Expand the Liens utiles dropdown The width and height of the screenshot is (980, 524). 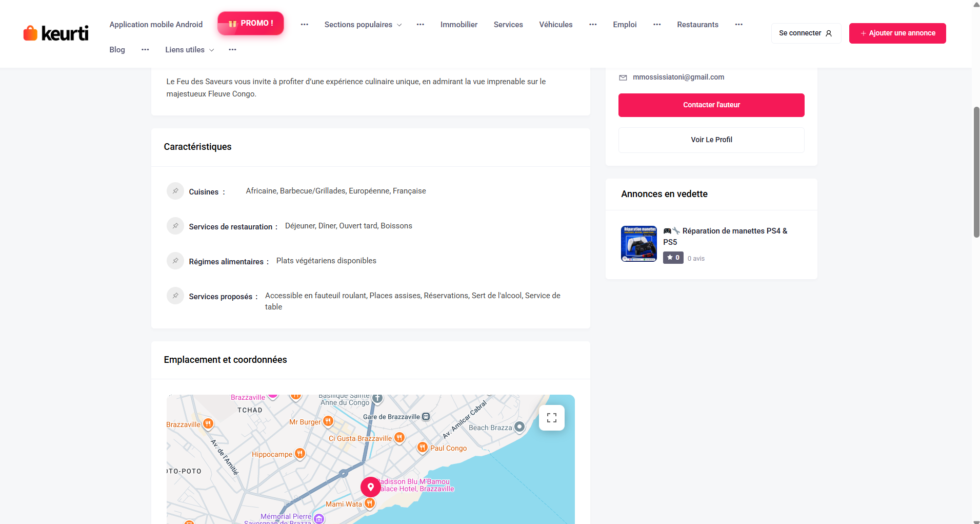click(x=189, y=50)
